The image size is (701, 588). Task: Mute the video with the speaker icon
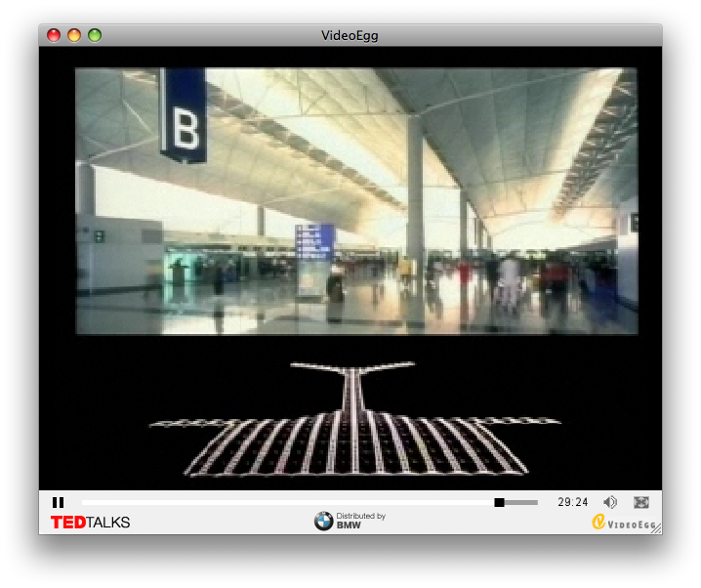coord(610,502)
